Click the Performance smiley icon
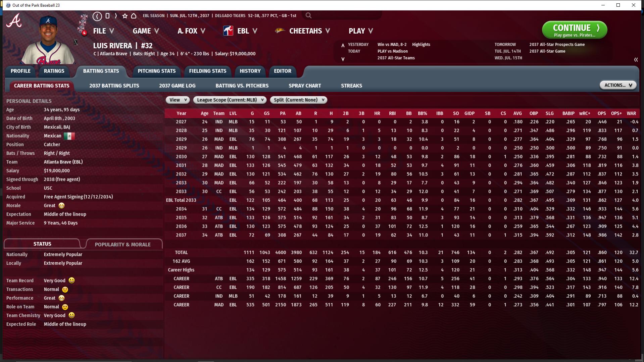644x362 pixels. coord(61,298)
